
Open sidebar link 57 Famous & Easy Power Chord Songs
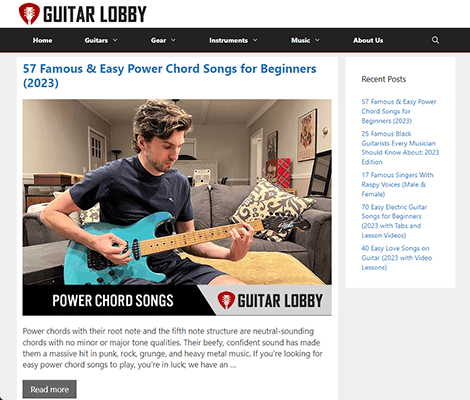tap(399, 111)
